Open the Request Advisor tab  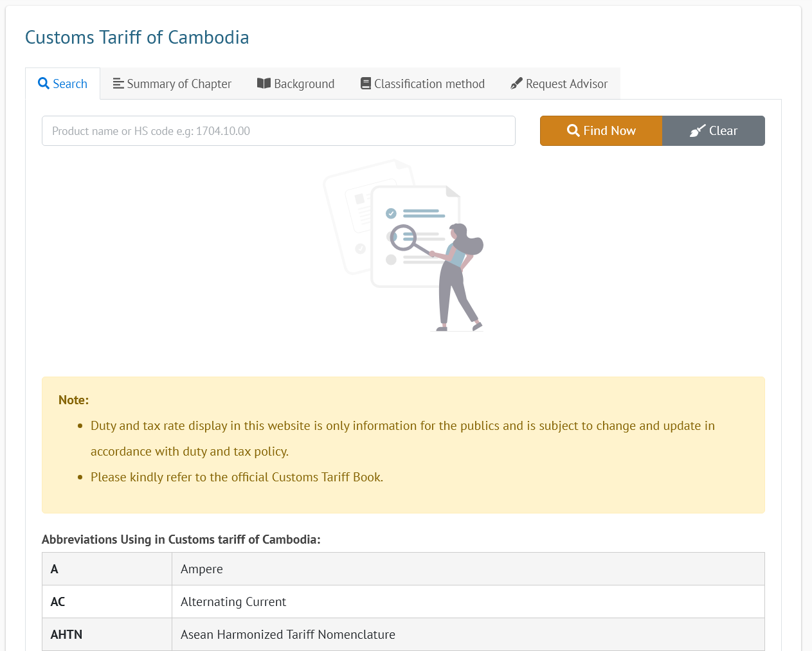[x=559, y=84]
